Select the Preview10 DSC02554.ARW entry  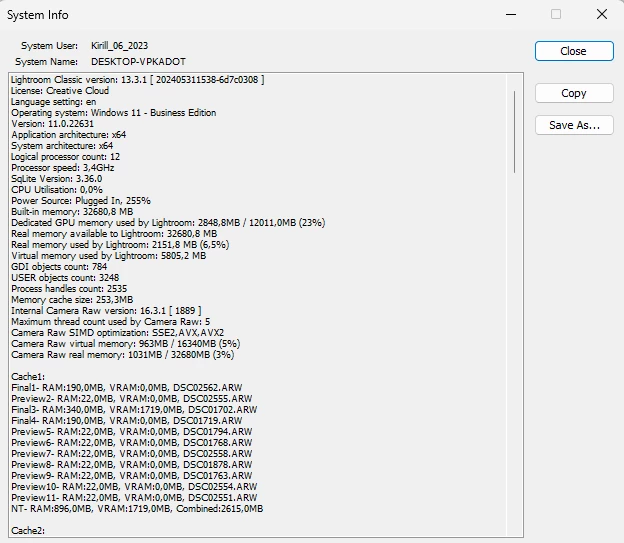pos(135,486)
